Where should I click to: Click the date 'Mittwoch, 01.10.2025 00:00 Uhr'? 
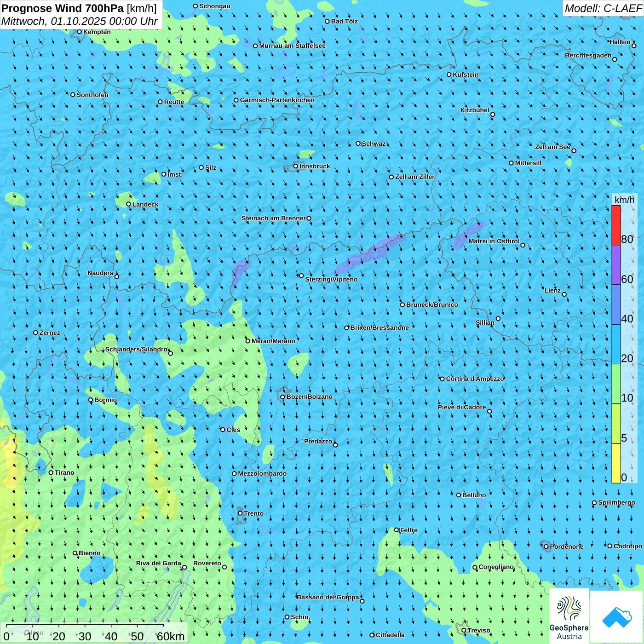pos(80,21)
